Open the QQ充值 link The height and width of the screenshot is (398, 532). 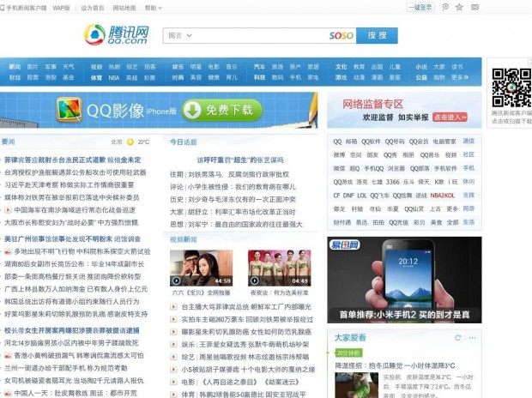point(399,222)
